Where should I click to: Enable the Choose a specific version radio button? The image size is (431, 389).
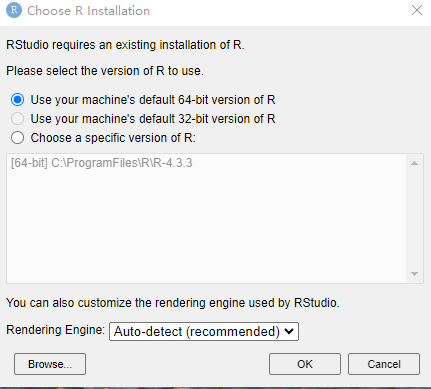pos(17,138)
